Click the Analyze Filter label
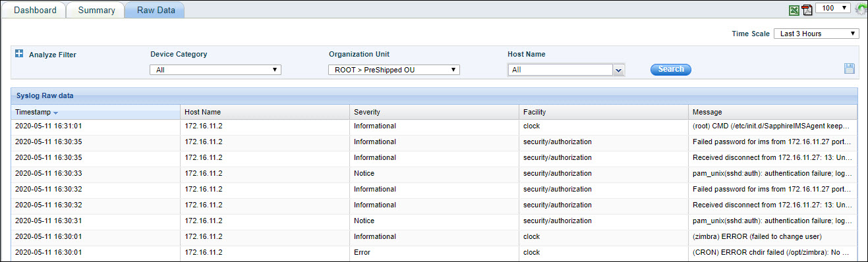Viewport: 868px width, 262px height. pyautogui.click(x=53, y=55)
